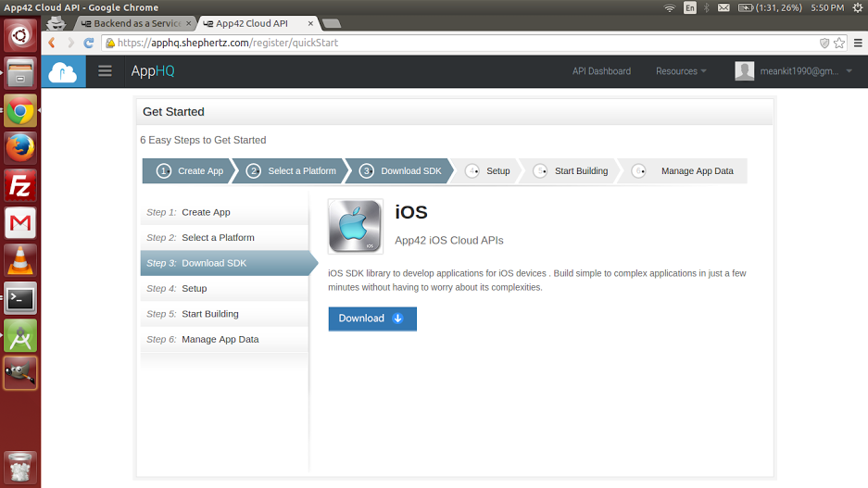Image resolution: width=868 pixels, height=488 pixels.
Task: Click the blue Download button
Action: point(372,319)
